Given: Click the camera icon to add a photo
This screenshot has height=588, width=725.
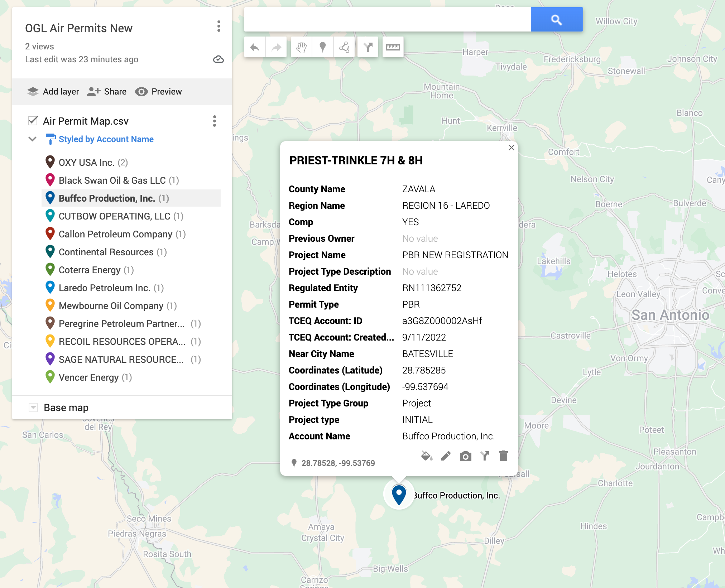Looking at the screenshot, I should click(465, 456).
